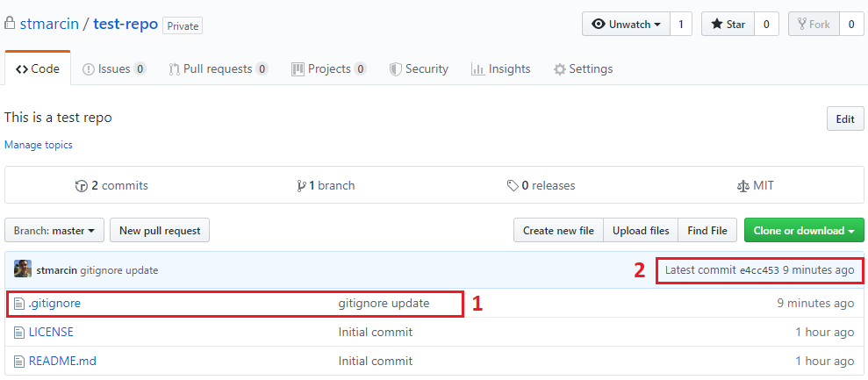The image size is (868, 380).
Task: Click the '9 minutes ago' time in the .gitignore row
Action: pyautogui.click(x=815, y=303)
